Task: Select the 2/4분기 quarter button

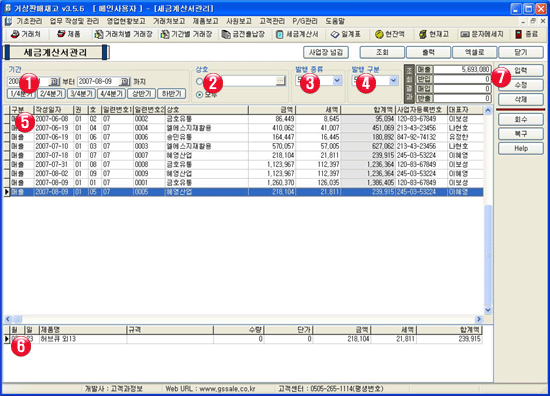Action: (x=51, y=94)
